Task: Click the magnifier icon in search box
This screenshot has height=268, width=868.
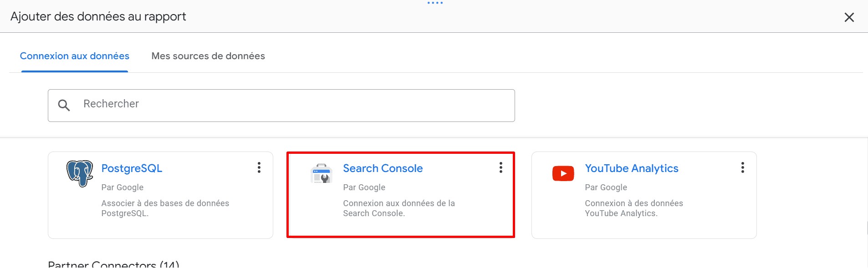Action: point(64,106)
